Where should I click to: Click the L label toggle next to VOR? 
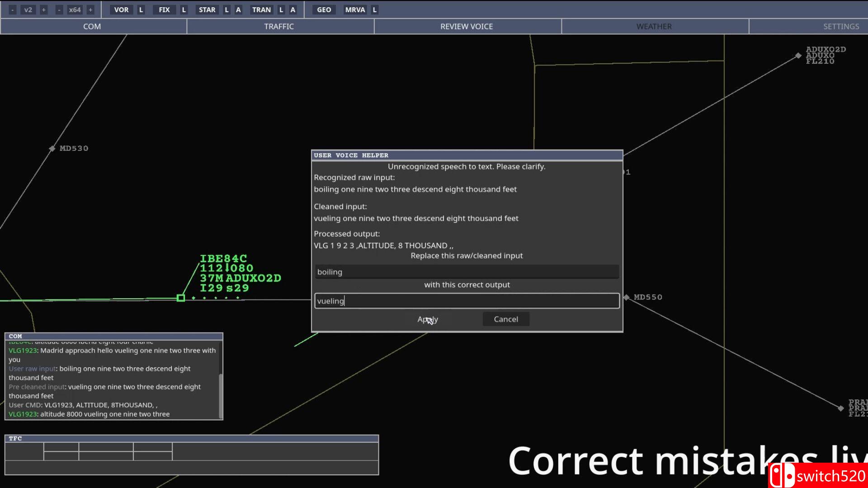point(141,9)
